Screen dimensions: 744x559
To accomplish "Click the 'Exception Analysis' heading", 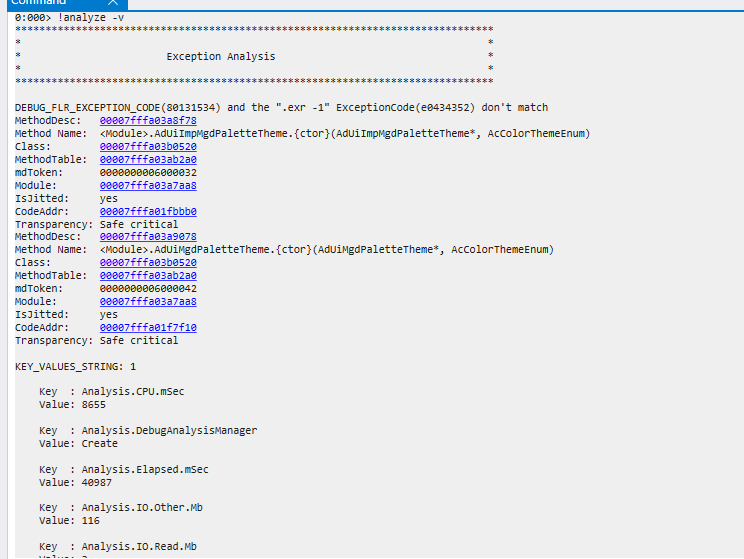I will (221, 56).
